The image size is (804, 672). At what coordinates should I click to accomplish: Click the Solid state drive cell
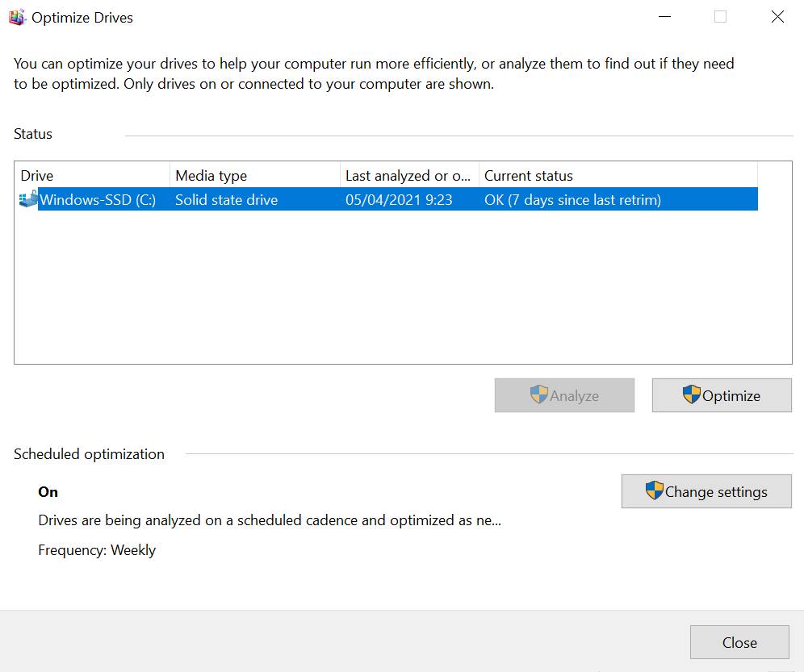coord(226,200)
